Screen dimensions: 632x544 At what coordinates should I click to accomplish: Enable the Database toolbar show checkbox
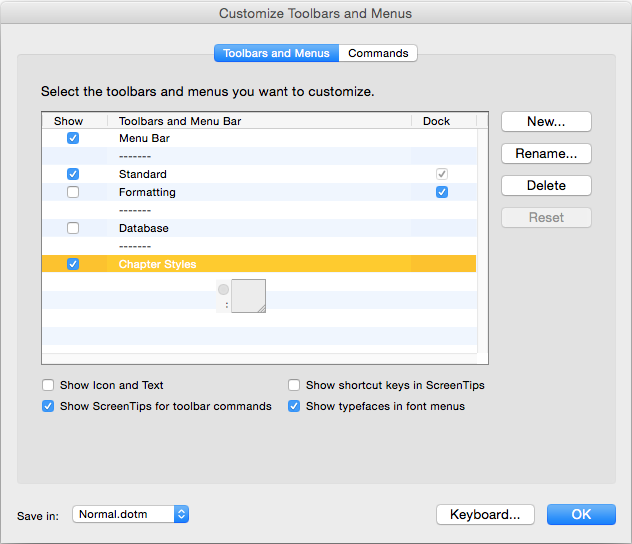[x=73, y=228]
